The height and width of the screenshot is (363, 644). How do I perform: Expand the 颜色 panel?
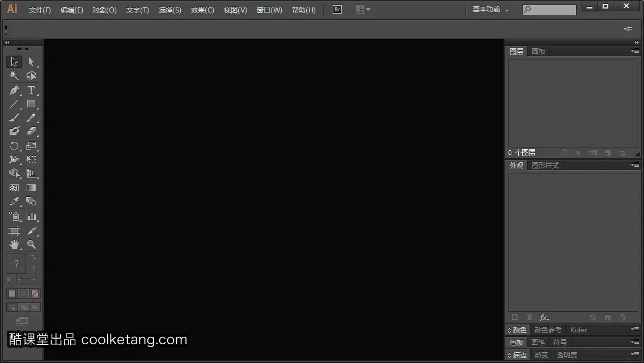pos(517,330)
